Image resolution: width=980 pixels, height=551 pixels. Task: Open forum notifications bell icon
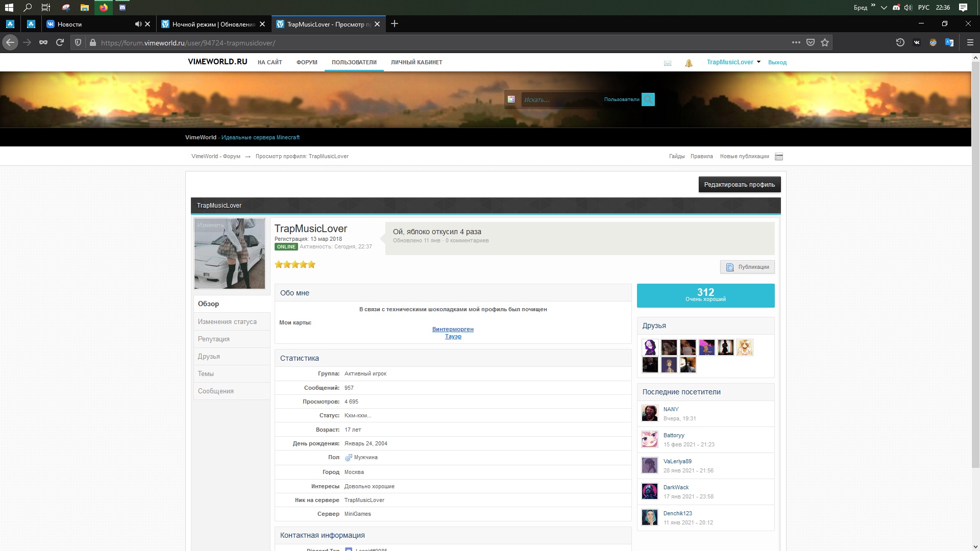pos(689,63)
